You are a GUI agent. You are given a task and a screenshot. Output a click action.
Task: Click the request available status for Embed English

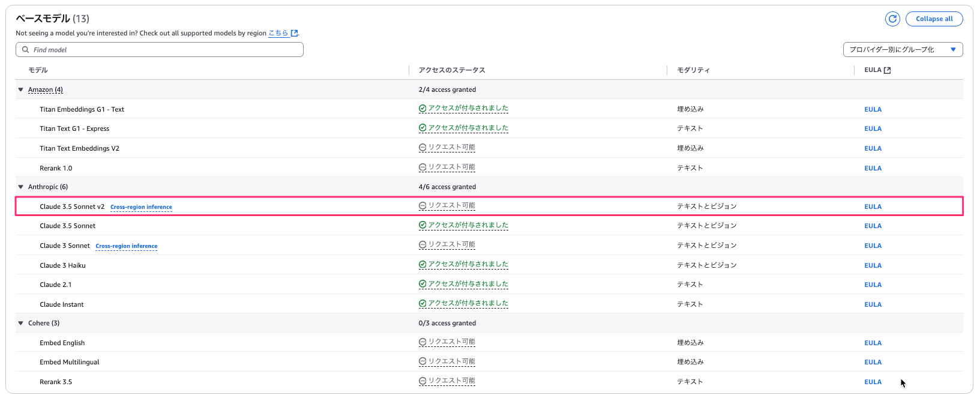coord(447,342)
